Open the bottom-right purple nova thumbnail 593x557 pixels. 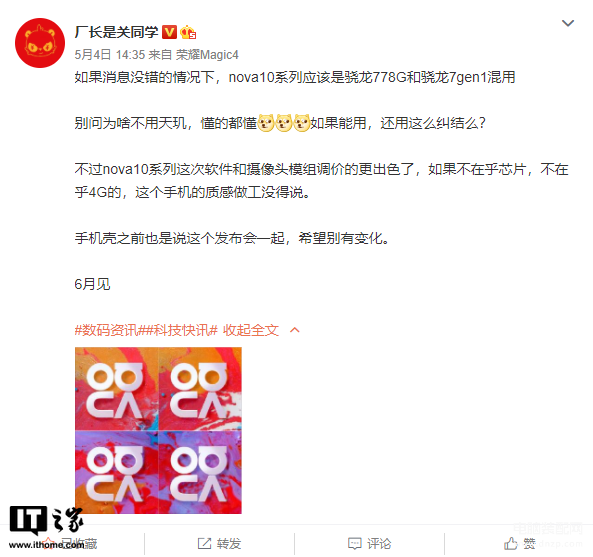(x=200, y=472)
